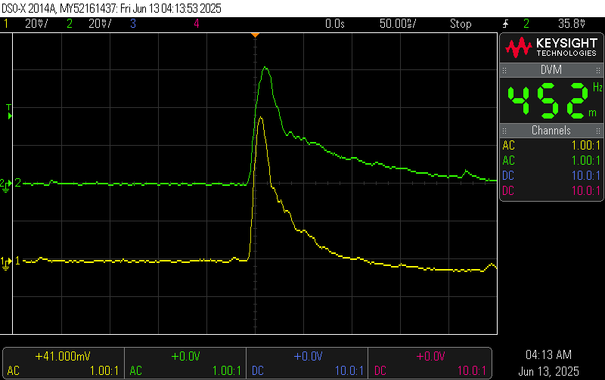
Task: Click the DVM 452 reading display
Action: [551, 100]
